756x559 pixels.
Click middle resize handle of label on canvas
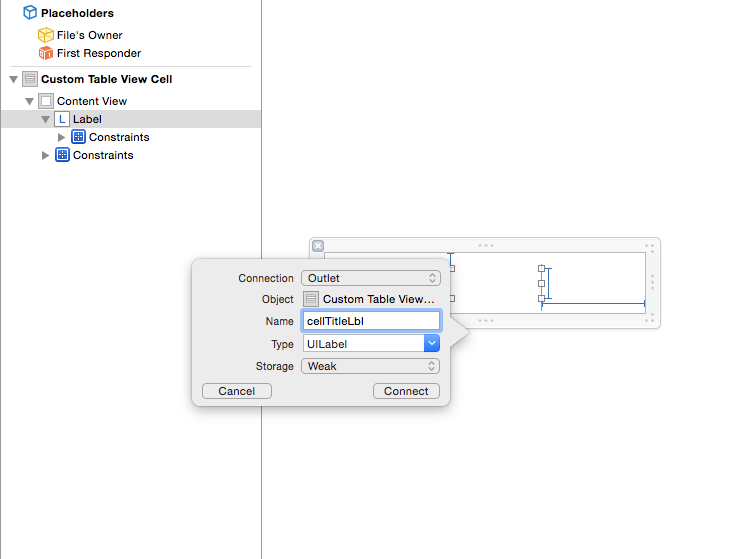pos(541,284)
